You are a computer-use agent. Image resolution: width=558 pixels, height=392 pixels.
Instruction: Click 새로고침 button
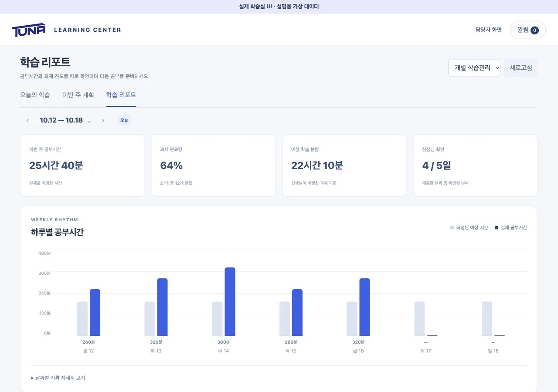coord(521,68)
